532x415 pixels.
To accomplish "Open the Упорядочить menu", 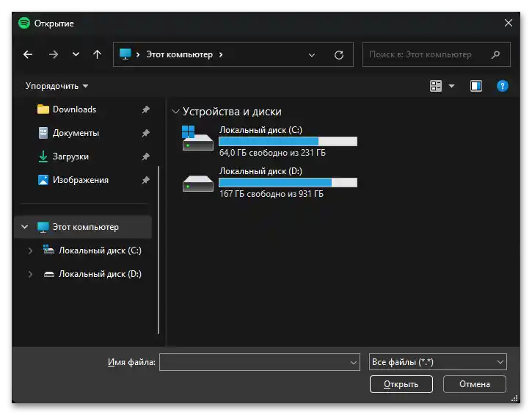I will pos(57,86).
